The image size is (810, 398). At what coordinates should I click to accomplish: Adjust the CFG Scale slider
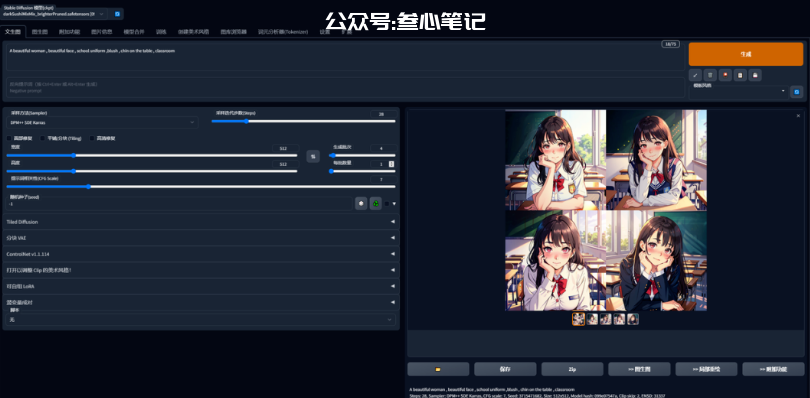click(x=201, y=187)
